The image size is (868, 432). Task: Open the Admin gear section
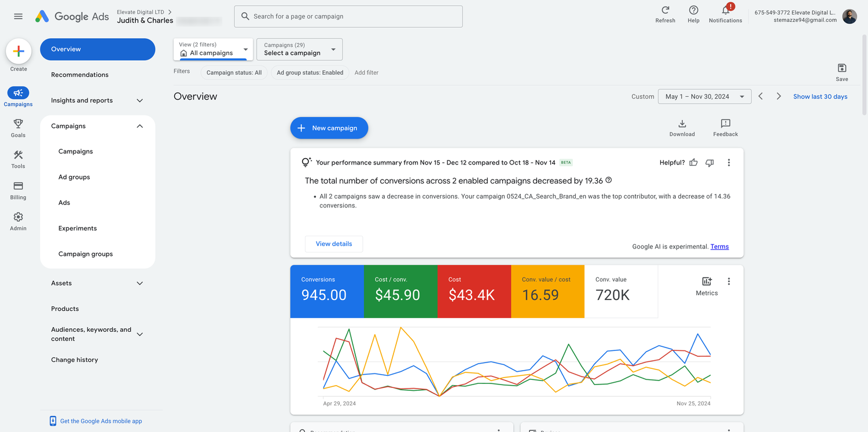click(19, 221)
